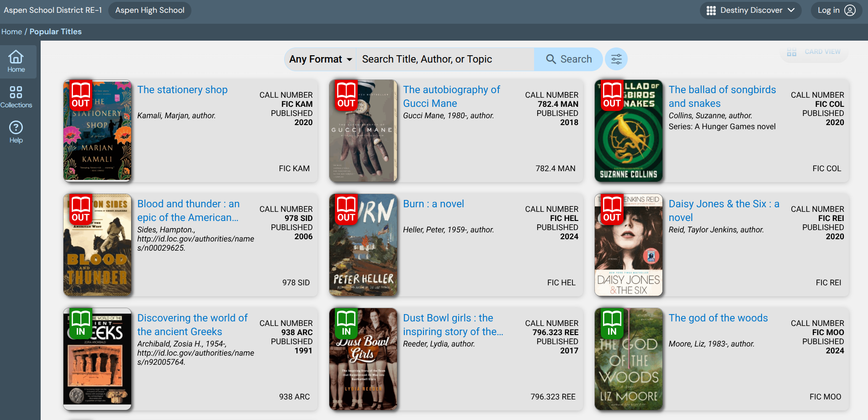Click the Search Title, Author, or Topic field
The image size is (868, 420).
point(445,59)
